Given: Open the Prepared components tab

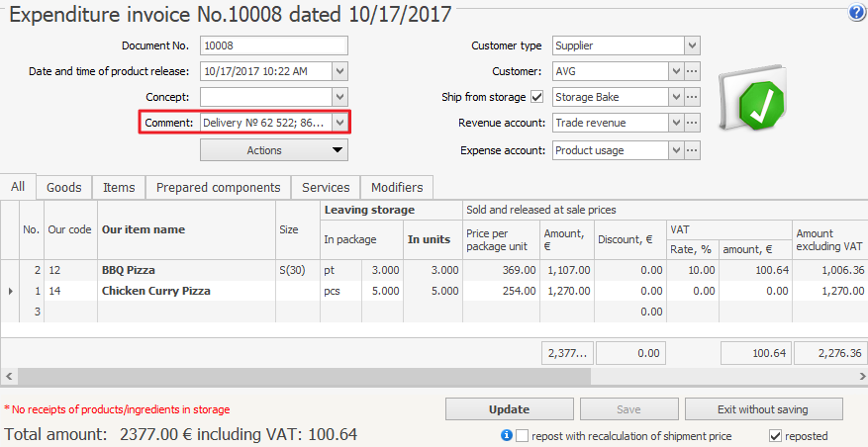Looking at the screenshot, I should (218, 187).
